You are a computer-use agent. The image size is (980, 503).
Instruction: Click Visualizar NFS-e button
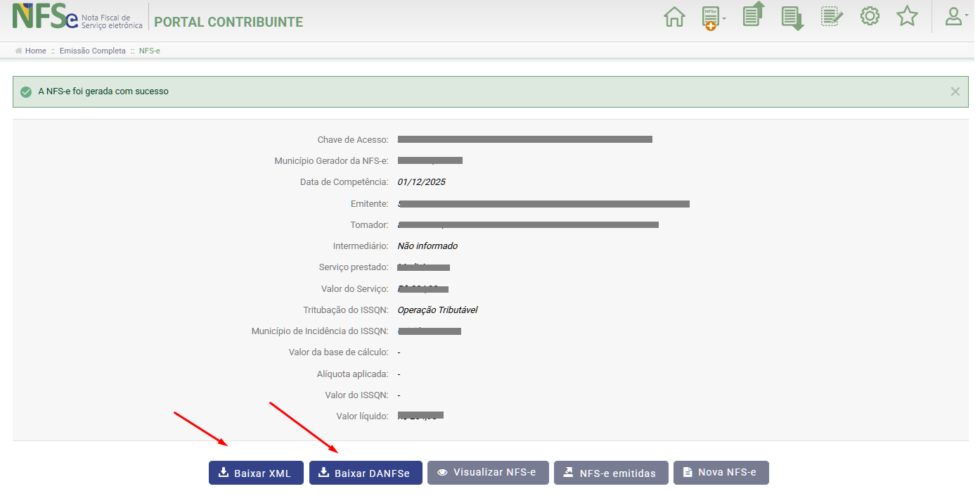tap(487, 473)
